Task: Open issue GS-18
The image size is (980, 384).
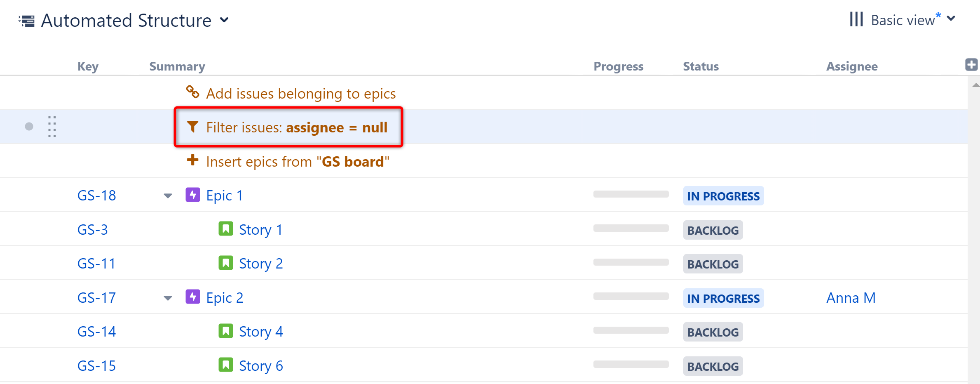Action: click(x=96, y=195)
